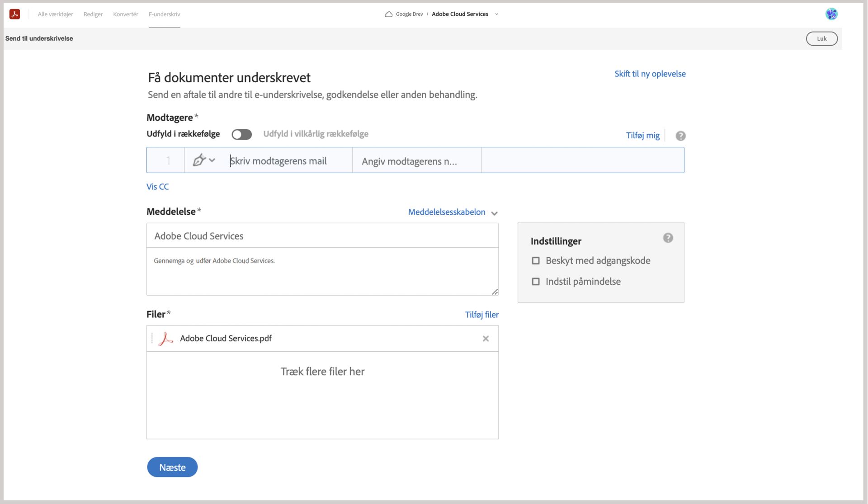The width and height of the screenshot is (868, 504).
Task: Click the Tilføj mig link
Action: pyautogui.click(x=642, y=135)
